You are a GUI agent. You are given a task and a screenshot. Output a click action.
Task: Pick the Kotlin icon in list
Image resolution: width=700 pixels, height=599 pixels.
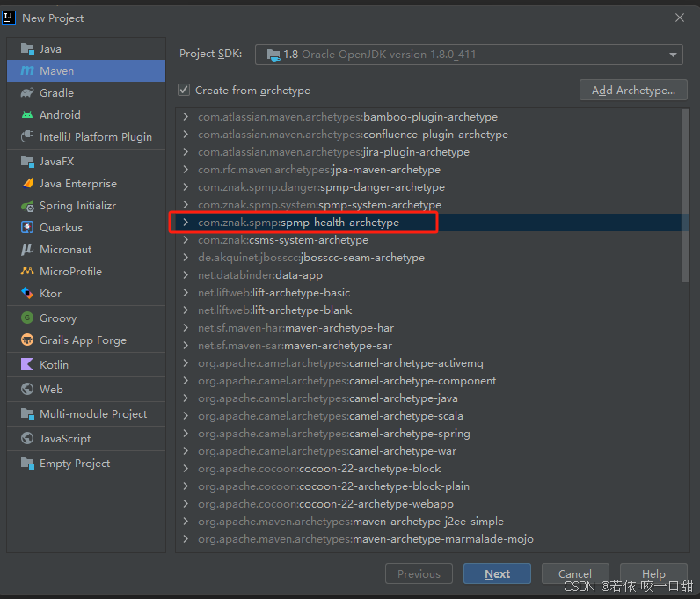(26, 365)
